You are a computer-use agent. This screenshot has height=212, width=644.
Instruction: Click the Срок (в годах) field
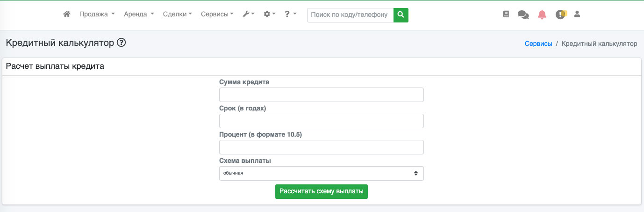tap(321, 121)
